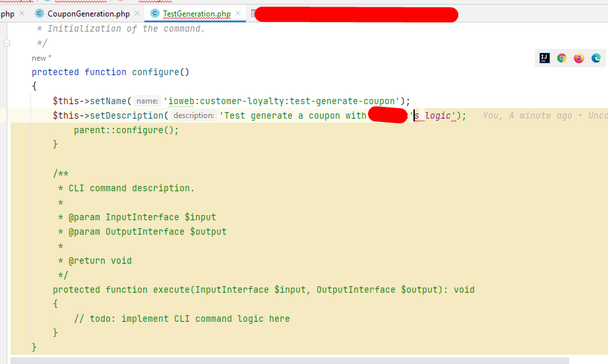Viewport: 608px width, 364px height.
Task: Click the 'ioweb:customer-loyalty:test-generate-coupon' string
Action: [x=281, y=101]
